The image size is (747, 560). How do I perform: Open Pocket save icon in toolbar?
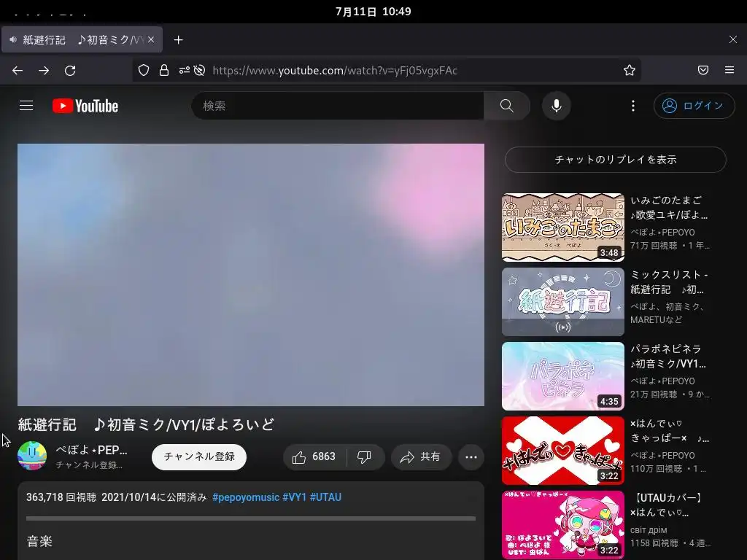[x=703, y=71]
